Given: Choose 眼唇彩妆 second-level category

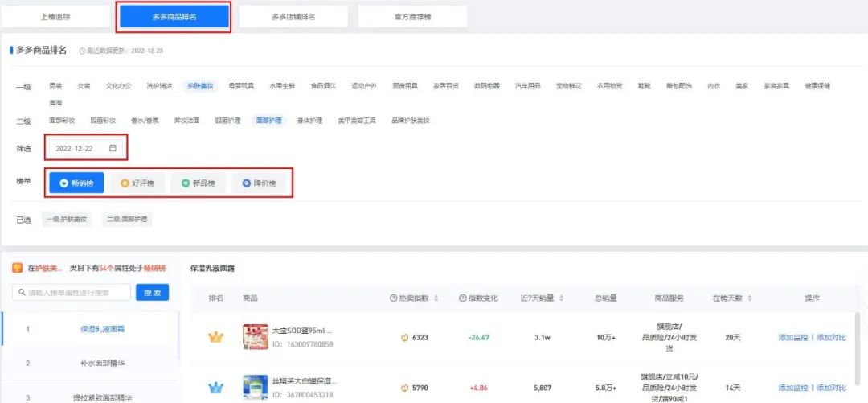Looking at the screenshot, I should 103,121.
